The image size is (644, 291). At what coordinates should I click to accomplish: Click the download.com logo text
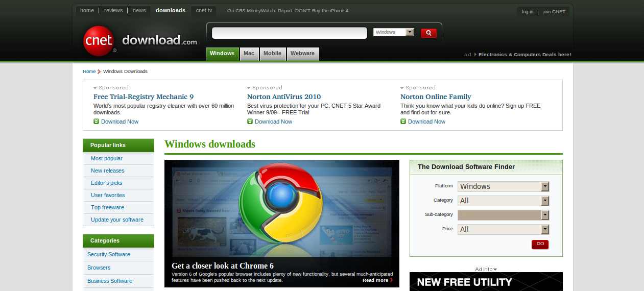[159, 41]
